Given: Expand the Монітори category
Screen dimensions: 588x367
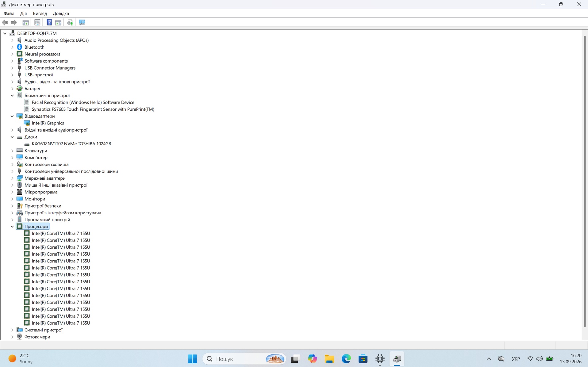Looking at the screenshot, I should (x=12, y=199).
